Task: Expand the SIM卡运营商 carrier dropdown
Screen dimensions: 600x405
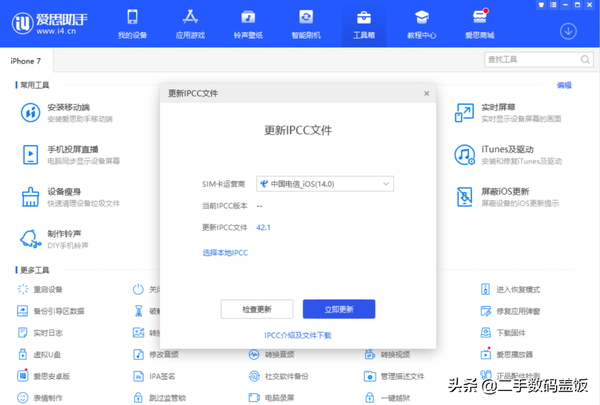Action: 325,184
